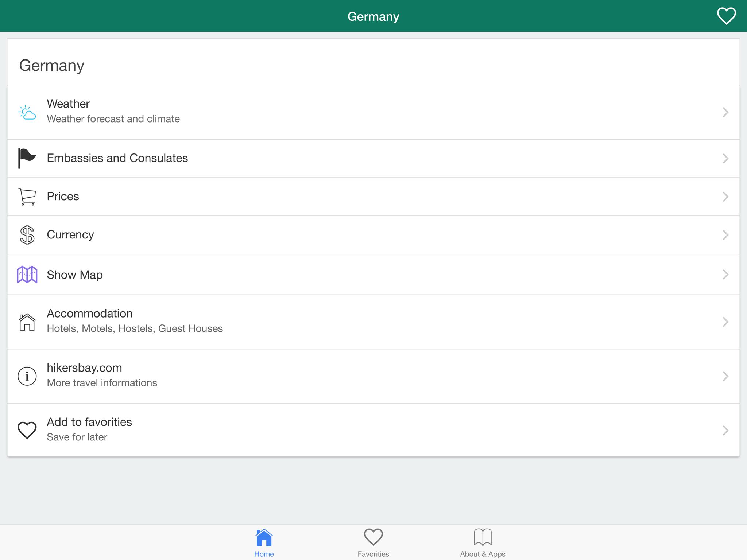Image resolution: width=747 pixels, height=560 pixels.
Task: Click 'More travel informations' subtitle
Action: [x=102, y=383]
